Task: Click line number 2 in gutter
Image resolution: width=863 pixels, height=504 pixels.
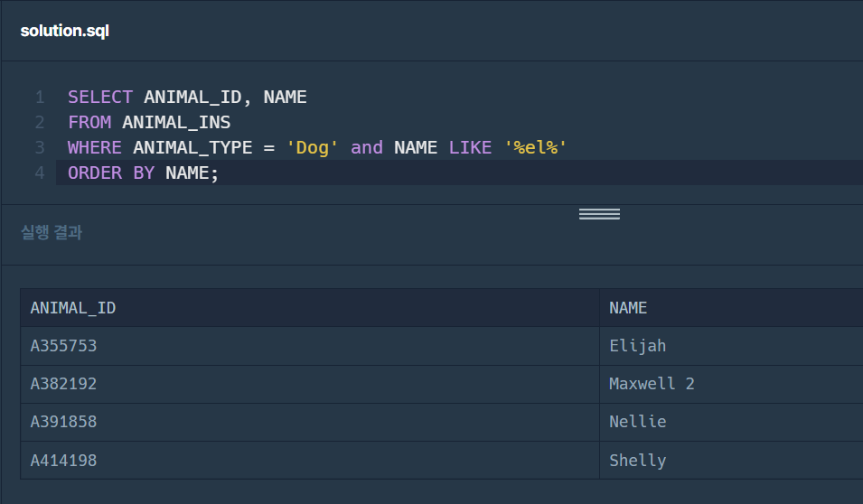Action: [x=40, y=122]
